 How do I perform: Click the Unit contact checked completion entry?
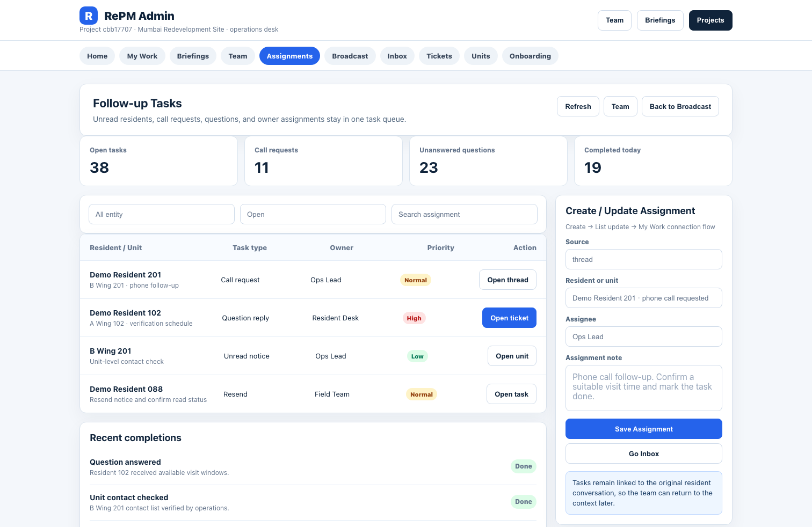313,502
